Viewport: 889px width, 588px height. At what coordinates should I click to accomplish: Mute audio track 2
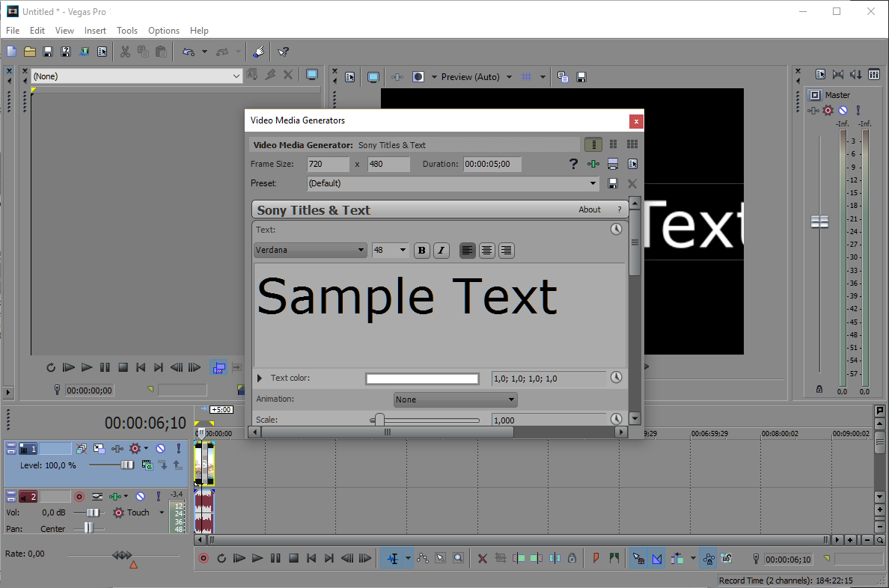pos(140,497)
